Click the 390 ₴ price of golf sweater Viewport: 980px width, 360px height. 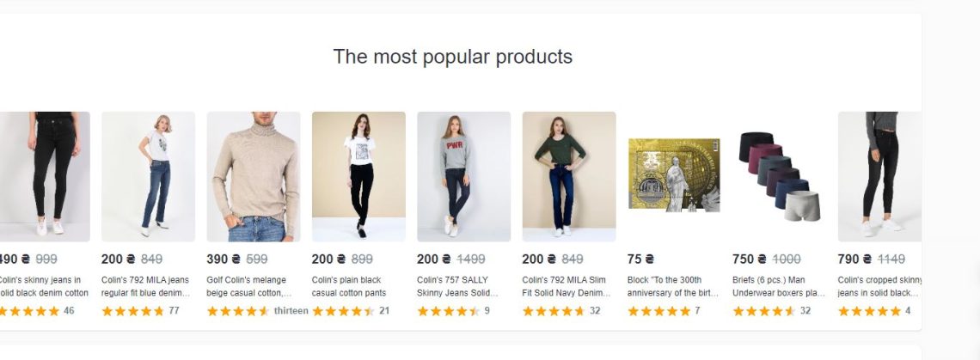(x=224, y=259)
